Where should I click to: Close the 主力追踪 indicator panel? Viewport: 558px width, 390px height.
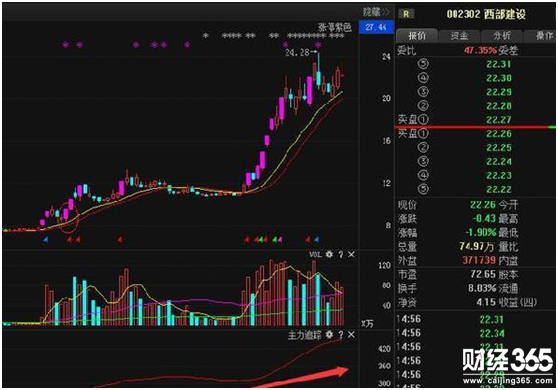coord(351,335)
